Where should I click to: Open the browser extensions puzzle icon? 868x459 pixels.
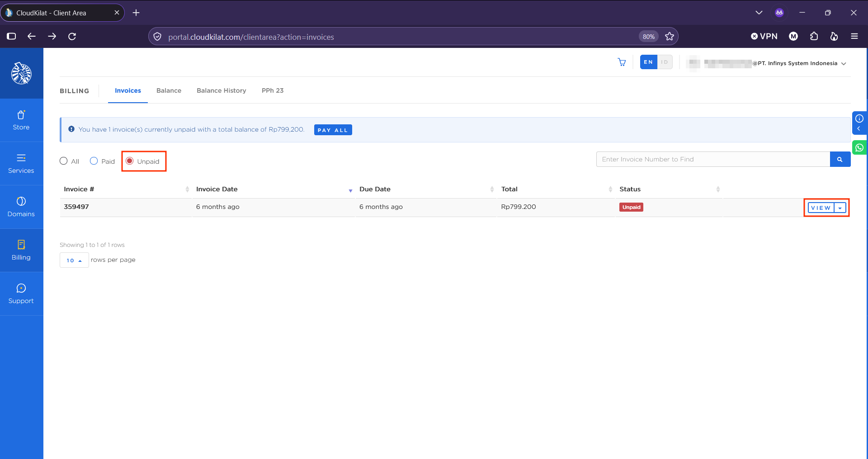(814, 37)
